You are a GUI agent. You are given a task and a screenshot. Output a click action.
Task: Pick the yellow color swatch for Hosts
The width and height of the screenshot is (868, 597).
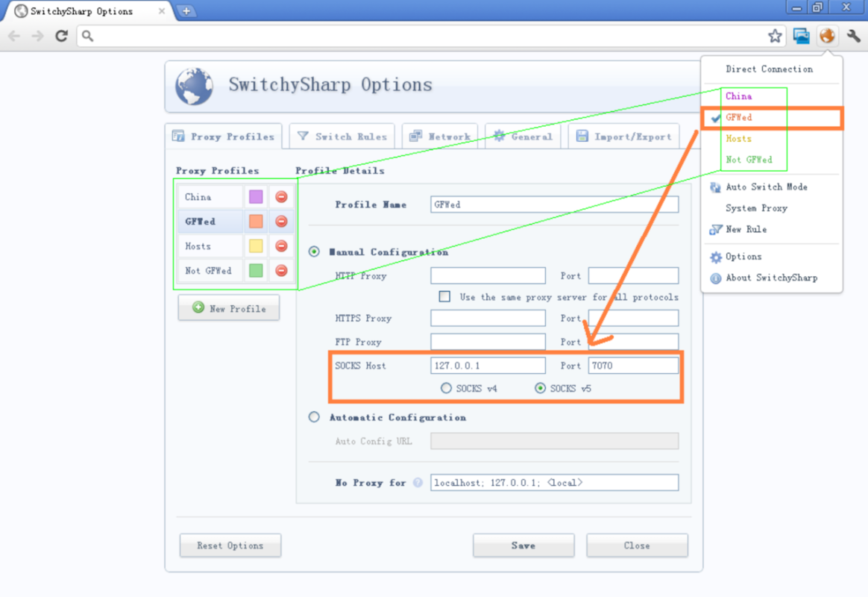(256, 246)
